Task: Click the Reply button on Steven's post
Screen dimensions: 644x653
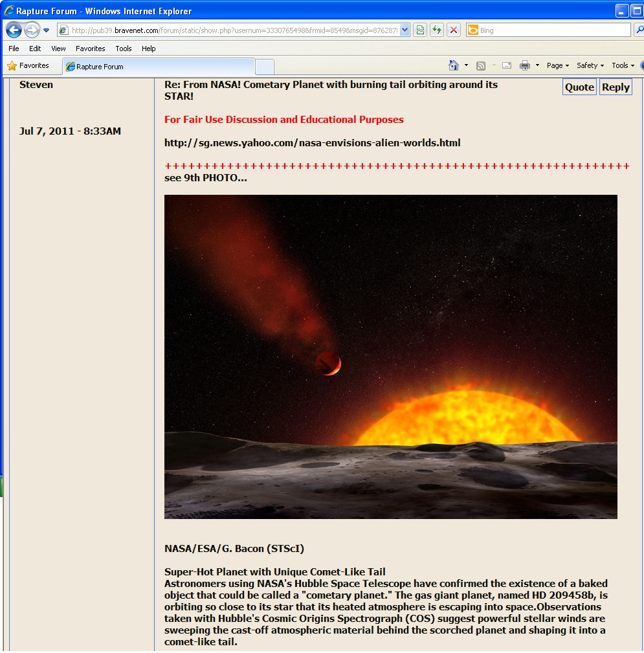Action: pyautogui.click(x=616, y=87)
